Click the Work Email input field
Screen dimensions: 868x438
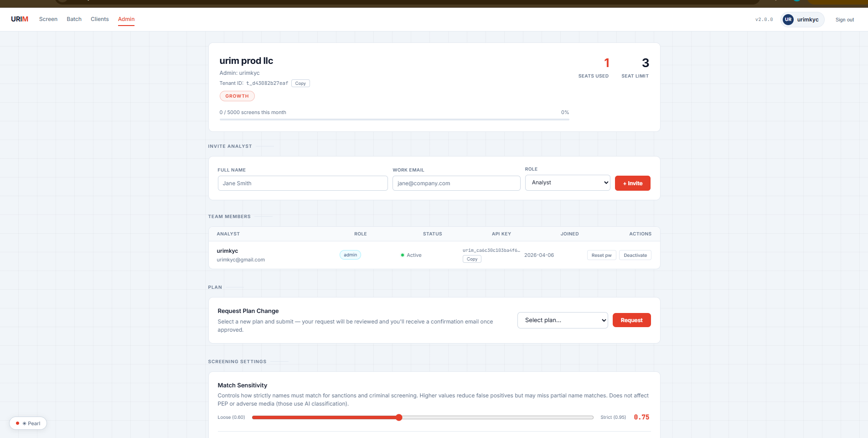456,183
